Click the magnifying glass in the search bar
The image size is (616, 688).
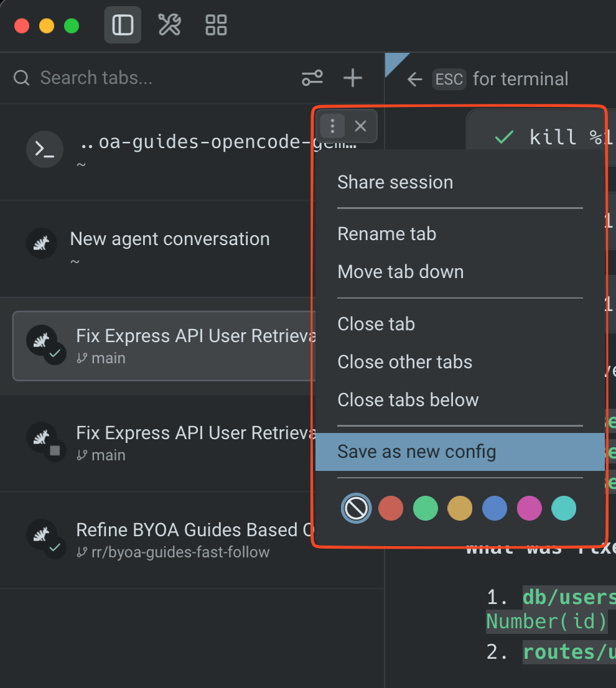pos(21,78)
